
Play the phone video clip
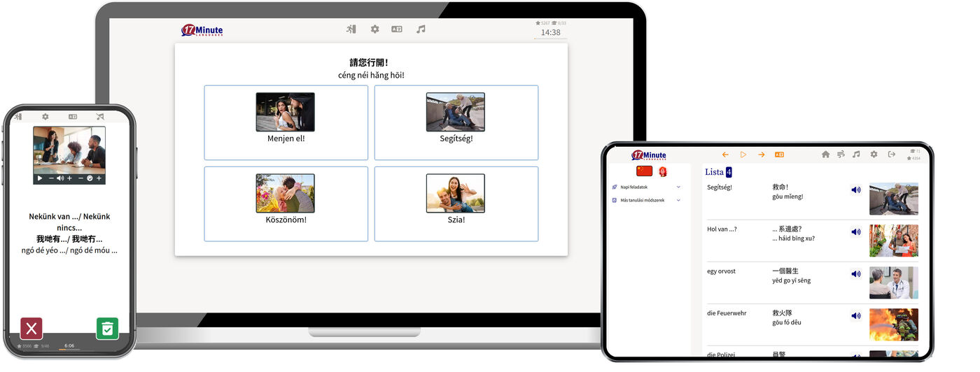[x=41, y=178]
